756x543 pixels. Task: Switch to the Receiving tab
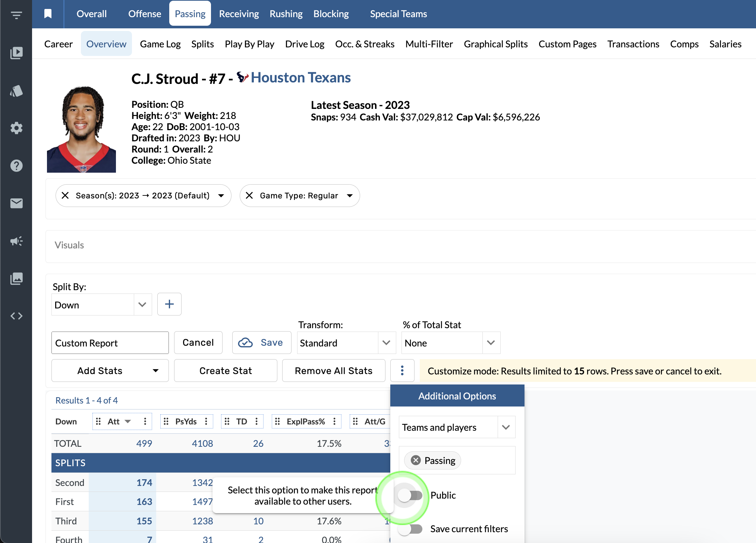pos(239,14)
